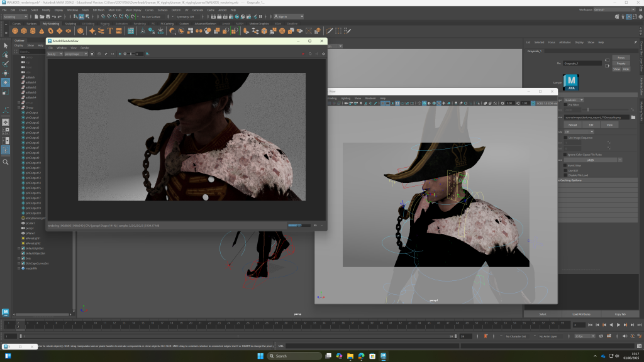Screen dimensions: 644x362
Task: Enable the Pre Filter checkbox
Action: [565, 105]
